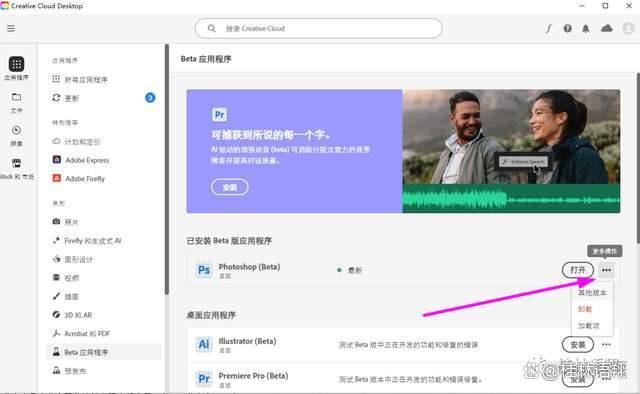This screenshot has width=640, height=394.
Task: Click the Premiere Pro (Beta) Pr icon
Action: click(x=204, y=379)
